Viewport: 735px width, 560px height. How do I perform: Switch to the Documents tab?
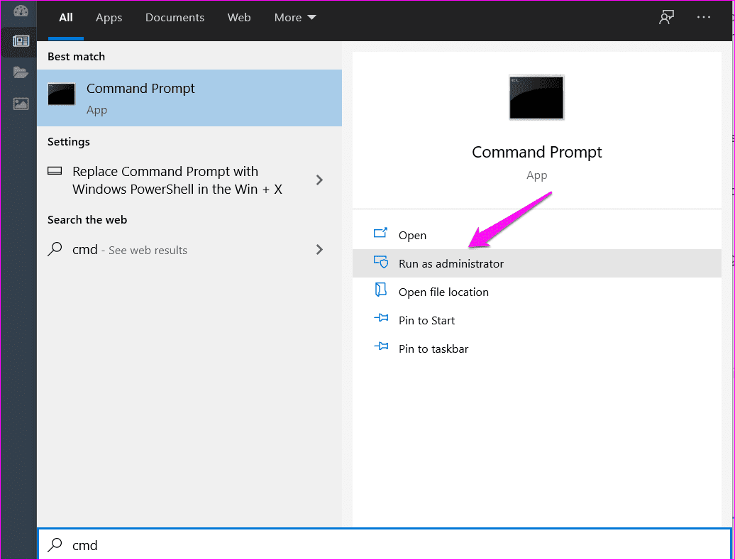click(x=175, y=17)
